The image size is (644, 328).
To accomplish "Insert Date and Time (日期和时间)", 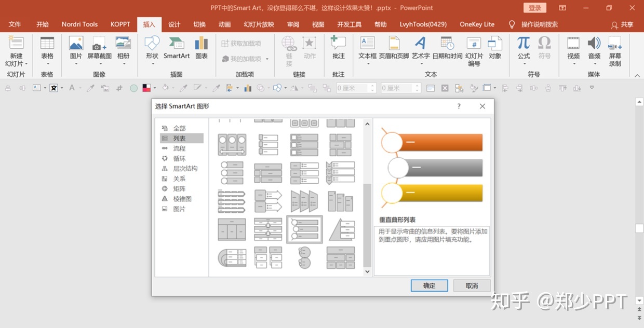I will pyautogui.click(x=447, y=48).
